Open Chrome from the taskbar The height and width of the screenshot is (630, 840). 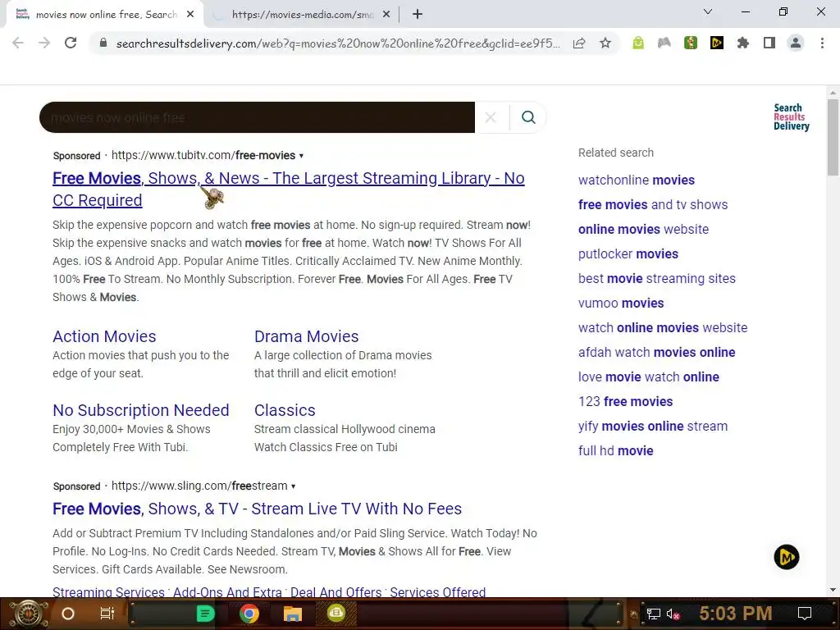pyautogui.click(x=249, y=614)
